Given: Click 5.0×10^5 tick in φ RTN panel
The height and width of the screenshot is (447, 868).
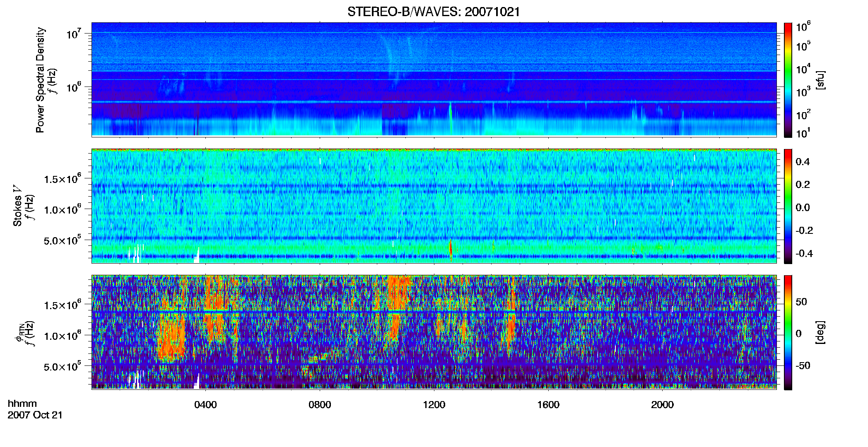Looking at the screenshot, I should pos(62,366).
